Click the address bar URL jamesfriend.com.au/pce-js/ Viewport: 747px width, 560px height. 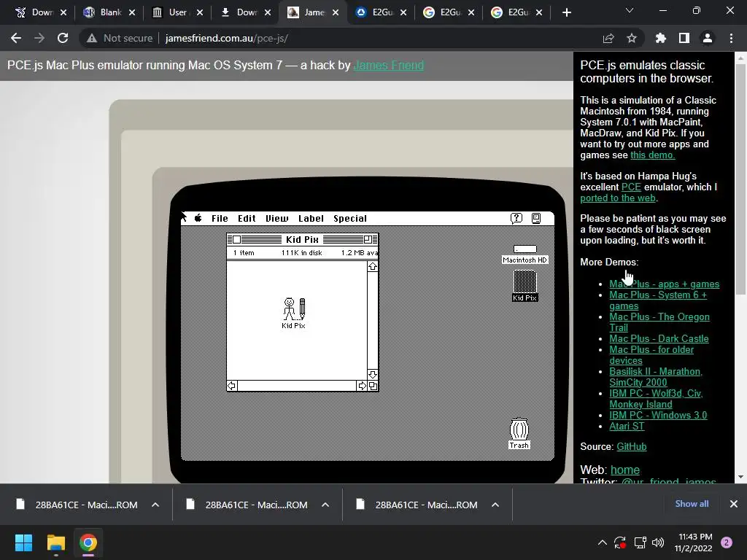[226, 38]
